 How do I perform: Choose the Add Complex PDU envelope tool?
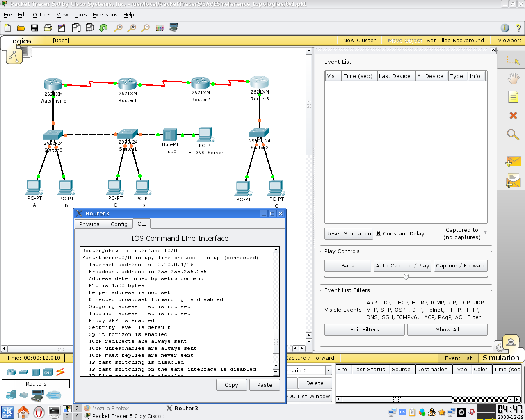pyautogui.click(x=513, y=180)
